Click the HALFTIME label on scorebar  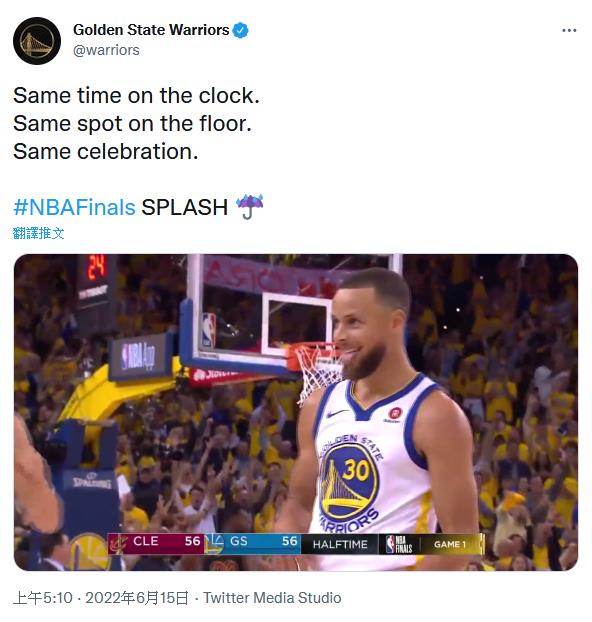340,544
